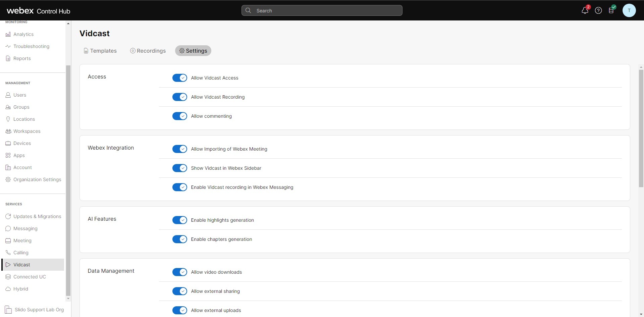
Task: Click the sidebar scroll down arrow
Action: (68, 298)
